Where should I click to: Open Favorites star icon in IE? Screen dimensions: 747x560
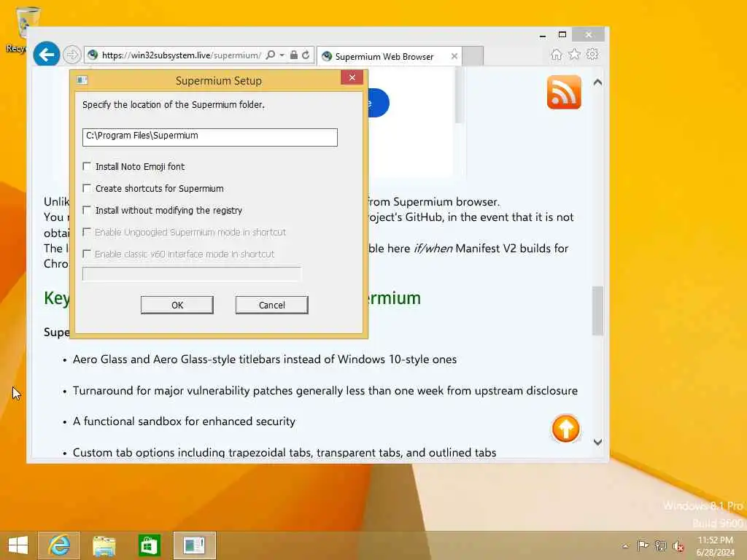click(575, 54)
